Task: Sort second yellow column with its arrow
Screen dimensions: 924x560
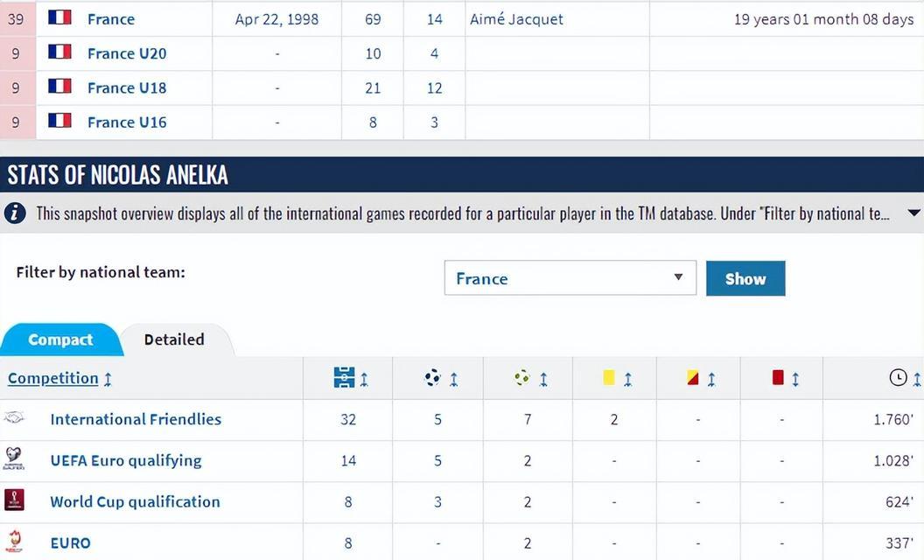Action: click(x=712, y=379)
